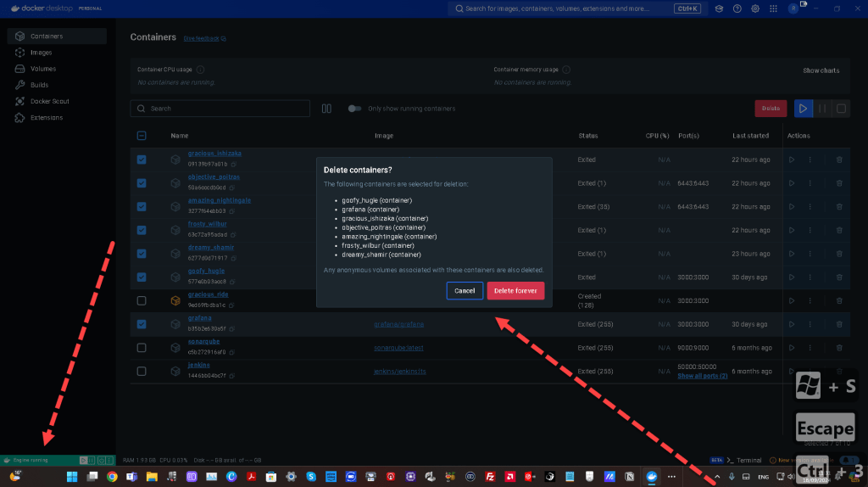Uncheck the grafana container checkbox
Viewport: 868px width, 487px height.
(x=142, y=324)
